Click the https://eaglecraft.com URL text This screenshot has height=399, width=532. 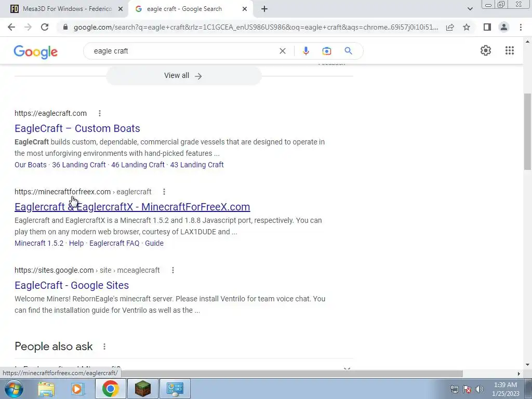click(50, 113)
